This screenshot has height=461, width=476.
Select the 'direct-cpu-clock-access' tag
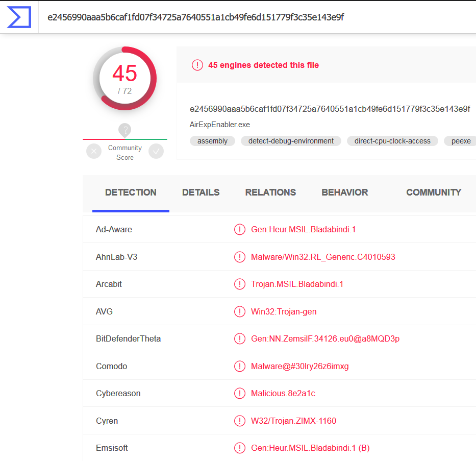[x=392, y=141]
